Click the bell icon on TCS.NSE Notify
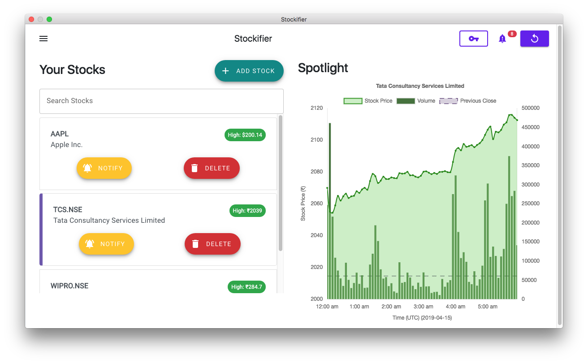This screenshot has height=364, width=588. tap(90, 244)
